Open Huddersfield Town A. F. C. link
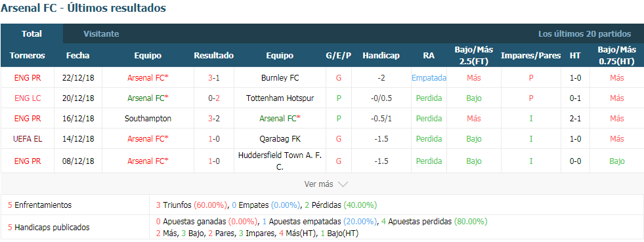Screen dimensions: 644x242 280,161
